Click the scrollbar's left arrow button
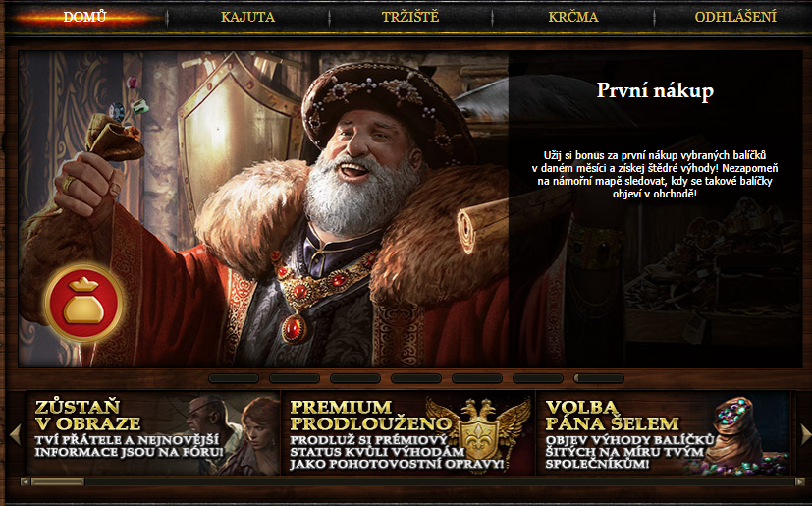Image resolution: width=812 pixels, height=506 pixels. pos(25,482)
